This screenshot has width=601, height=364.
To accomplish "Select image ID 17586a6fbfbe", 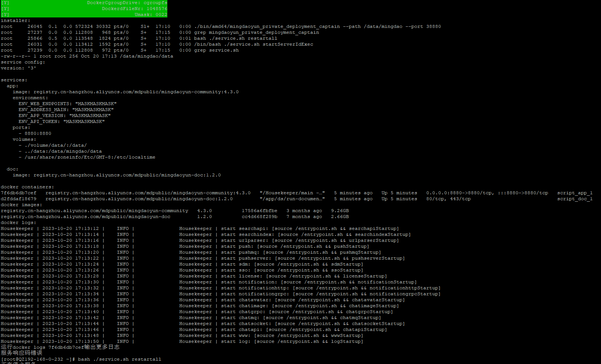I will coord(260,211).
